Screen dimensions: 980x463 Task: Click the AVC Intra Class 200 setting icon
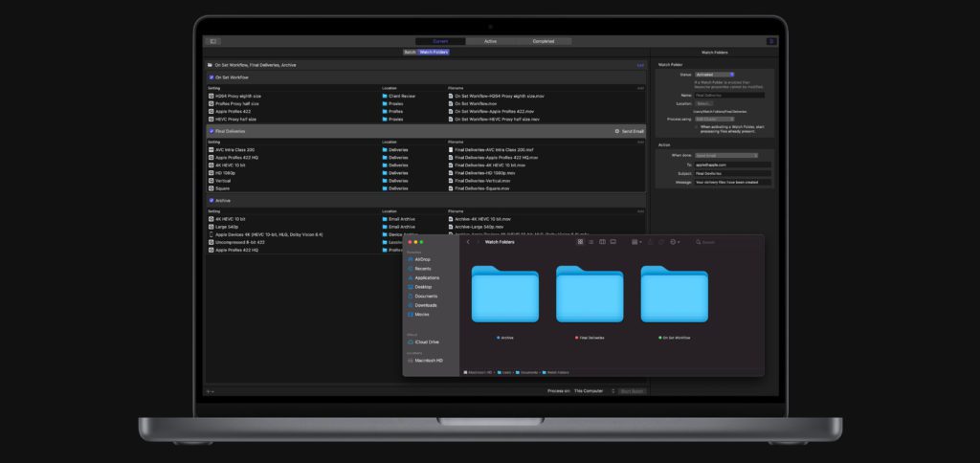point(212,150)
